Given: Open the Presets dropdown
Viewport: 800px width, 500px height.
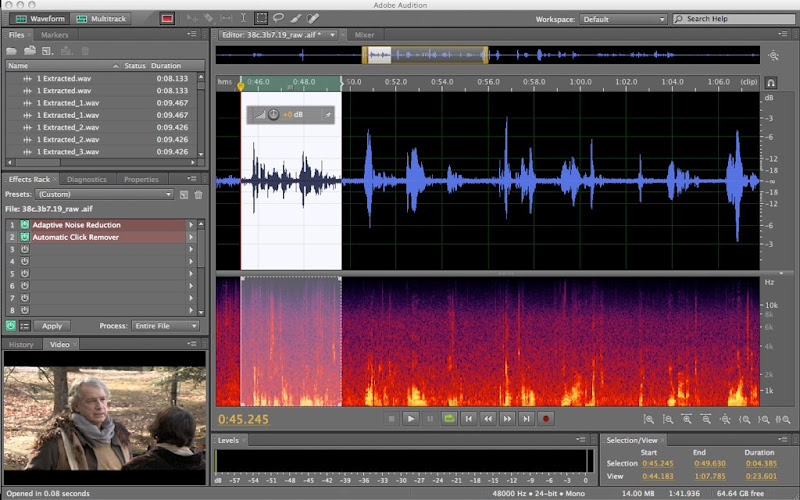Looking at the screenshot, I should [104, 194].
